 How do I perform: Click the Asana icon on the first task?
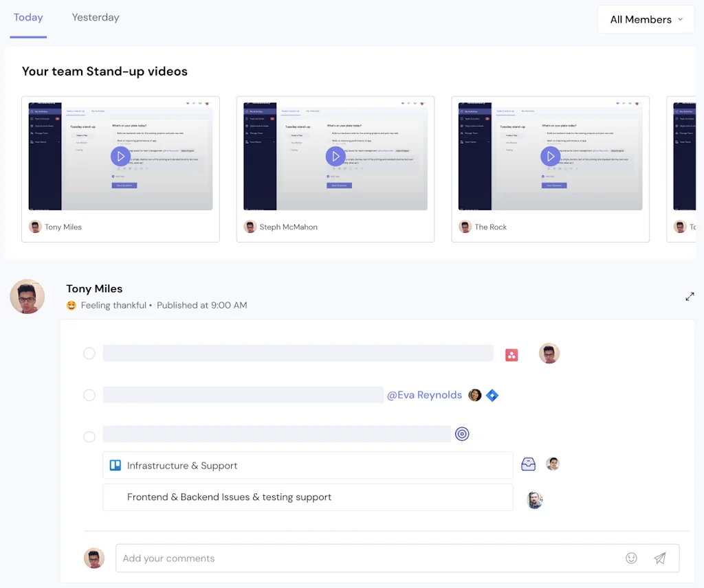tap(511, 353)
